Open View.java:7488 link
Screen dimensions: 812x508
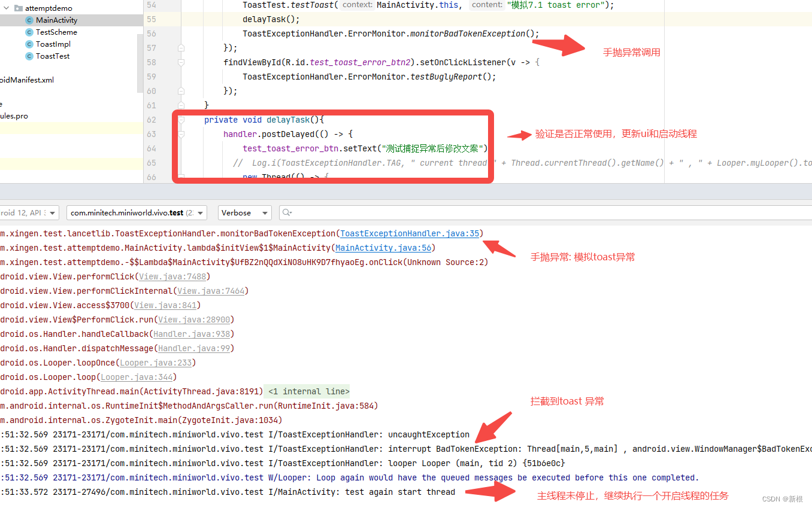pyautogui.click(x=172, y=276)
